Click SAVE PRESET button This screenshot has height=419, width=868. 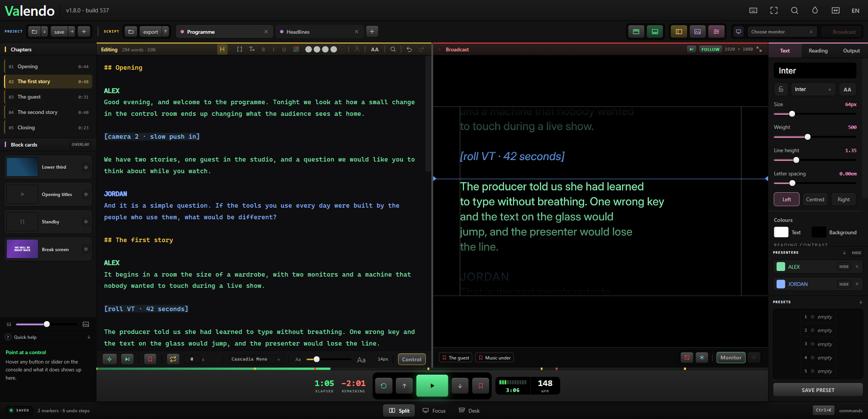pos(818,390)
